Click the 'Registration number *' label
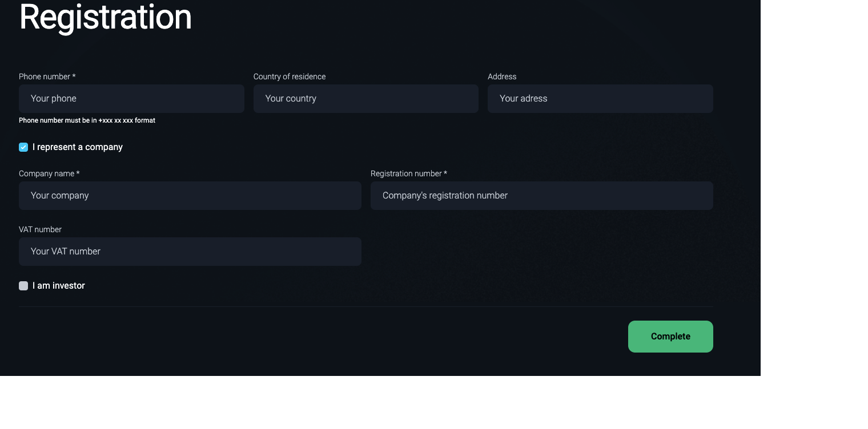This screenshot has width=868, height=429. (409, 173)
